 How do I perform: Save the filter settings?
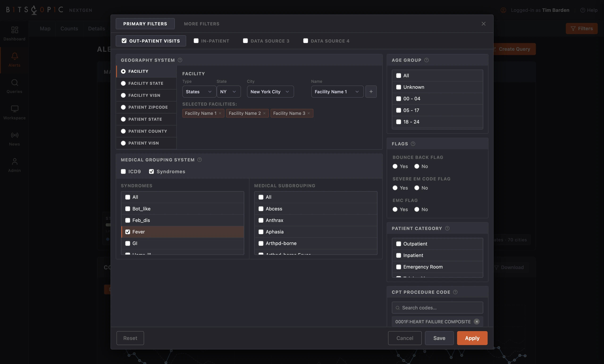439,338
